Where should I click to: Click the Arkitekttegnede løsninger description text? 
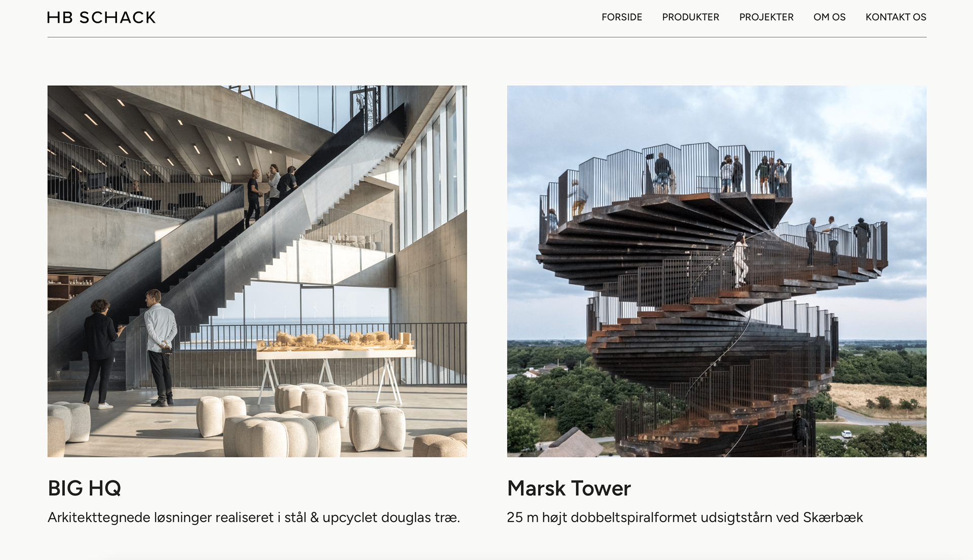pos(254,517)
